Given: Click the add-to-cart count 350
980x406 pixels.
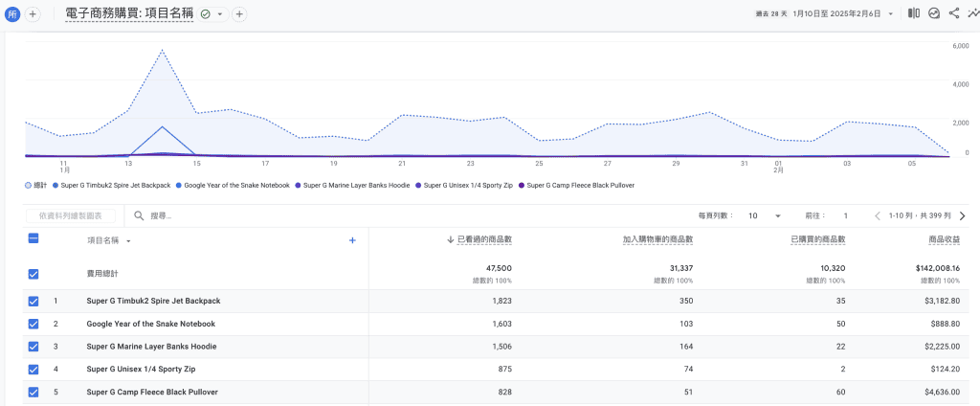Looking at the screenshot, I should tap(686, 301).
